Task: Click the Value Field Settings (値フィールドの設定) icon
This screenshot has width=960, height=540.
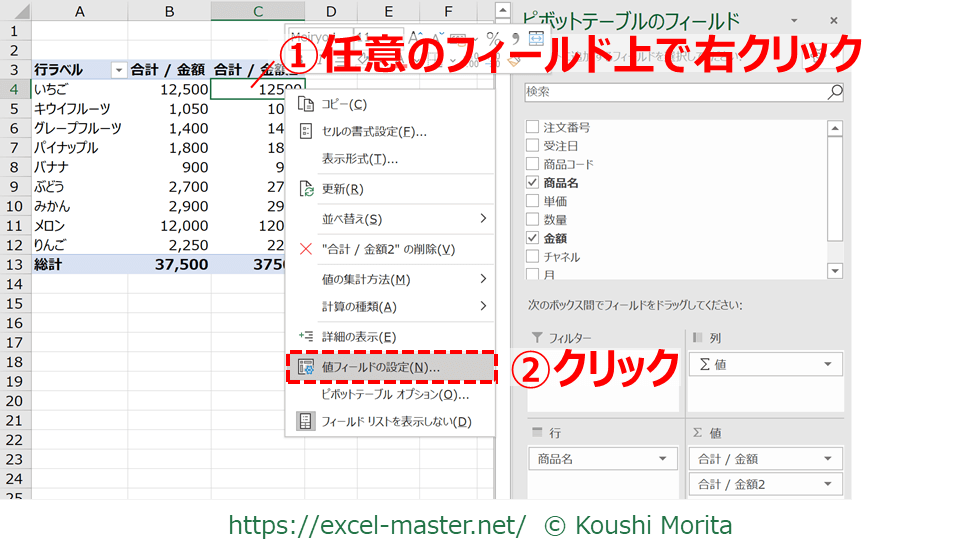Action: 306,367
